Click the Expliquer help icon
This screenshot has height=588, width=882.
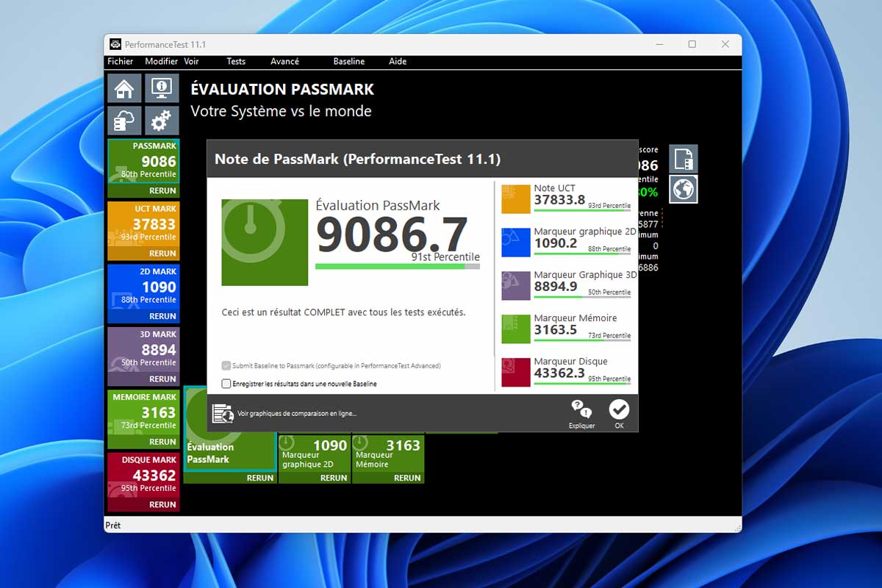click(x=581, y=412)
